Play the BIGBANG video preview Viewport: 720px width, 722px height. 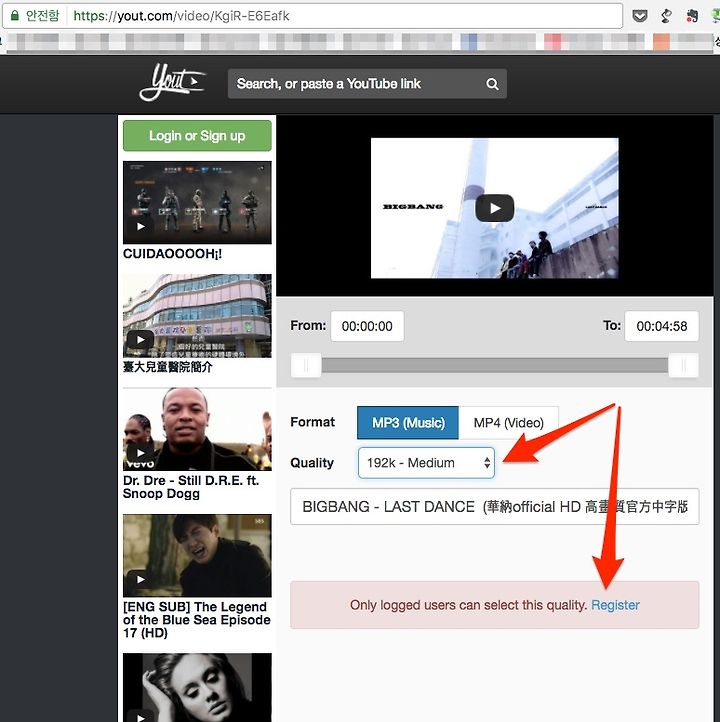pyautogui.click(x=494, y=208)
